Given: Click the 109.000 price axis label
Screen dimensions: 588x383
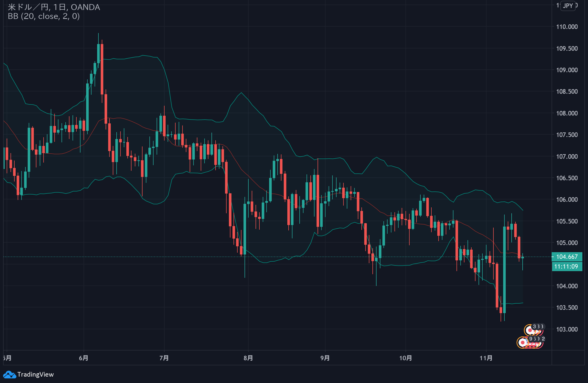Looking at the screenshot, I should coord(567,70).
